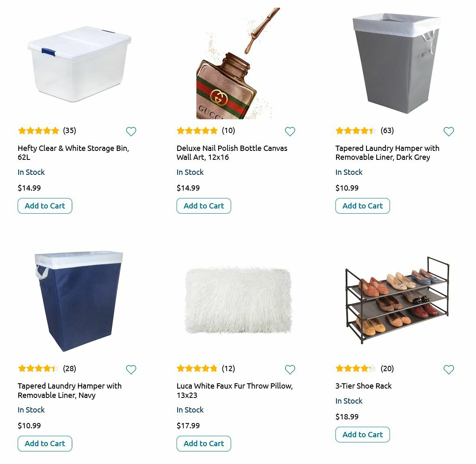This screenshot has height=464, width=476.
Task: Click heart icon for Nail Polish Canvas Art
Action: pos(290,131)
